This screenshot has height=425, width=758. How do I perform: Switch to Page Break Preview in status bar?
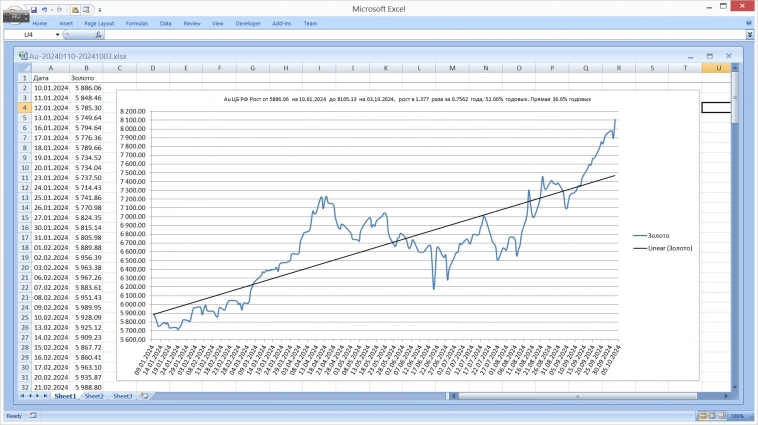point(722,416)
